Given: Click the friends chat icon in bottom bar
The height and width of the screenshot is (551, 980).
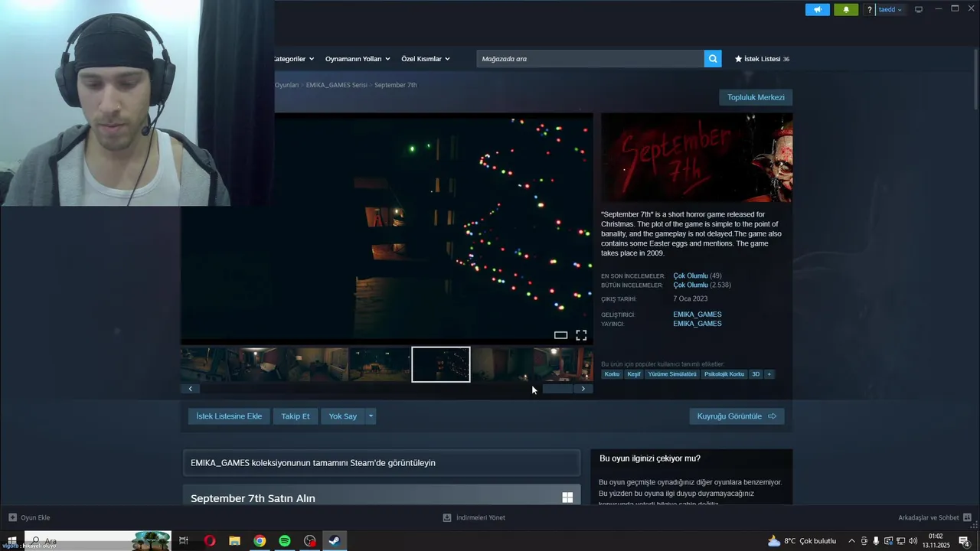Looking at the screenshot, I should pos(967,518).
